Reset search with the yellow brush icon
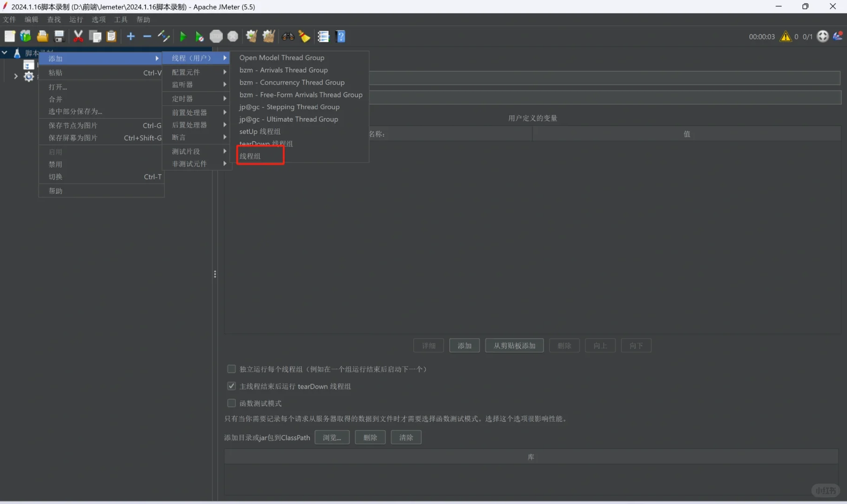The image size is (847, 504). [304, 36]
